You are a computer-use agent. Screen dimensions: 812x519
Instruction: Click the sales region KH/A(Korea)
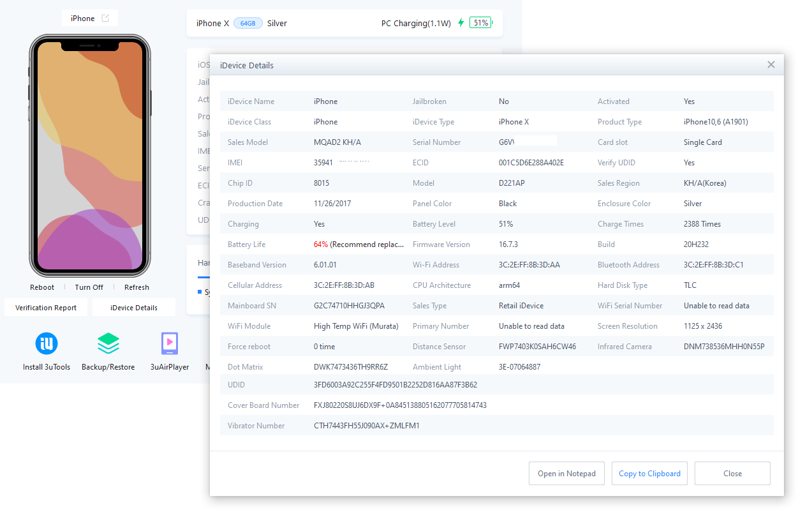point(705,183)
